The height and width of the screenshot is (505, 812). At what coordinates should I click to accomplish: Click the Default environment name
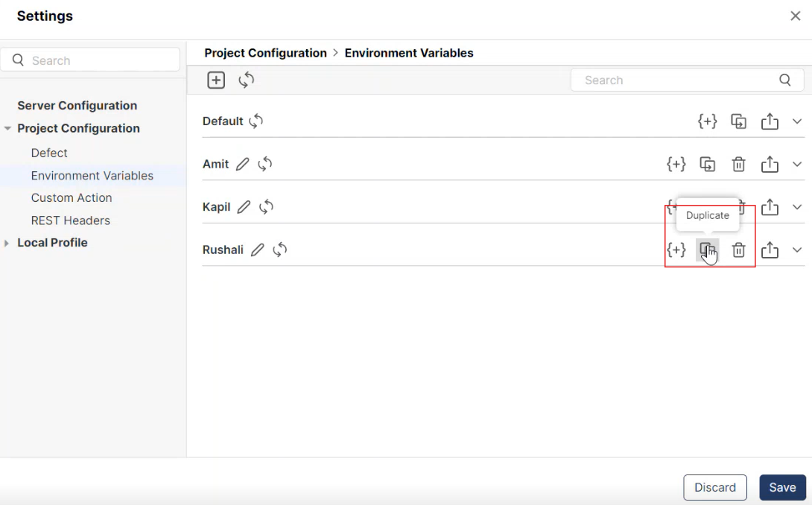click(x=223, y=121)
